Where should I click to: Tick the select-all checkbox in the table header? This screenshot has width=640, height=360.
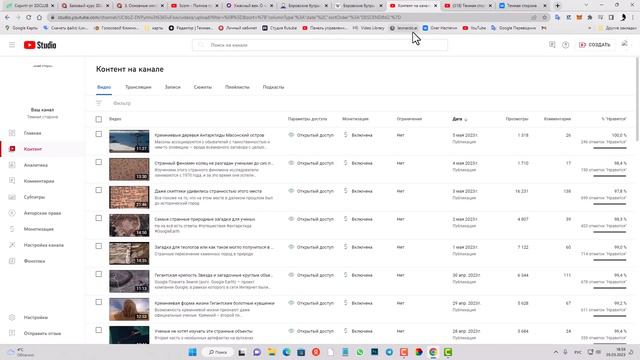coord(99,119)
